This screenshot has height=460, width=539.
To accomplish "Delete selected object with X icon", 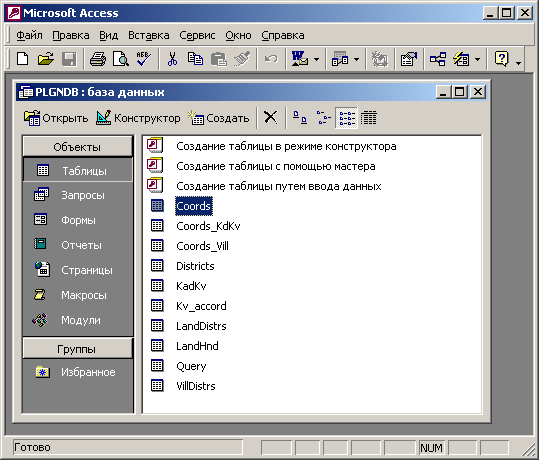I will point(271,118).
